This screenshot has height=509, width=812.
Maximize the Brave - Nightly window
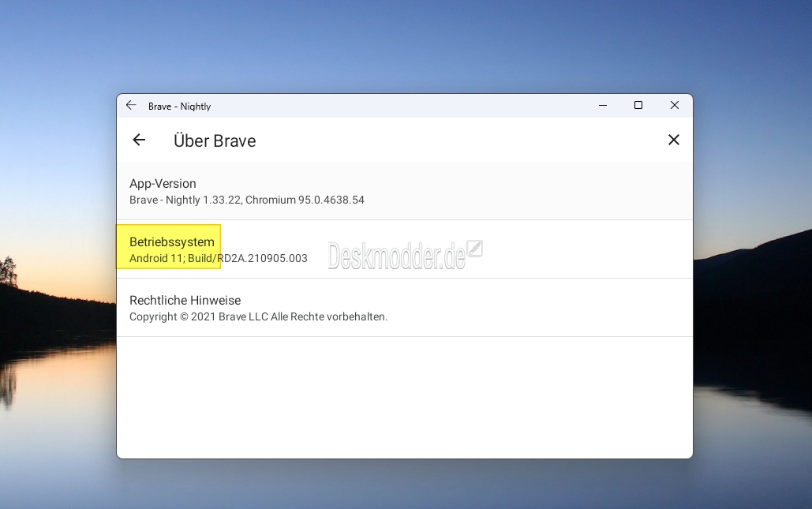(638, 106)
